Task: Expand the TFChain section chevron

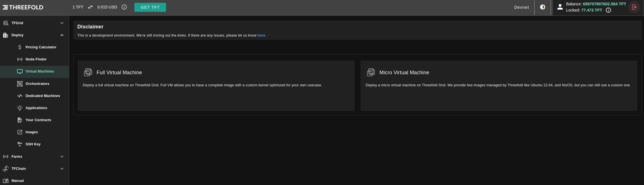Action: pos(62,169)
